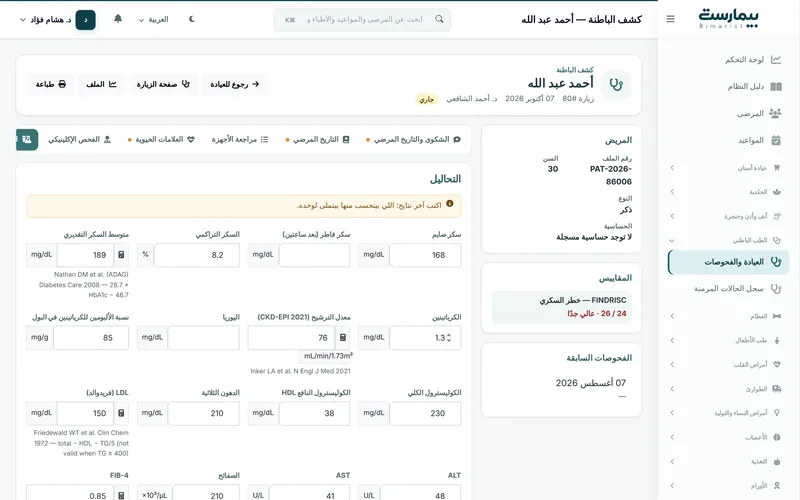Click calculator icon in LDL field
This screenshot has height=500, width=800.
[x=121, y=413]
